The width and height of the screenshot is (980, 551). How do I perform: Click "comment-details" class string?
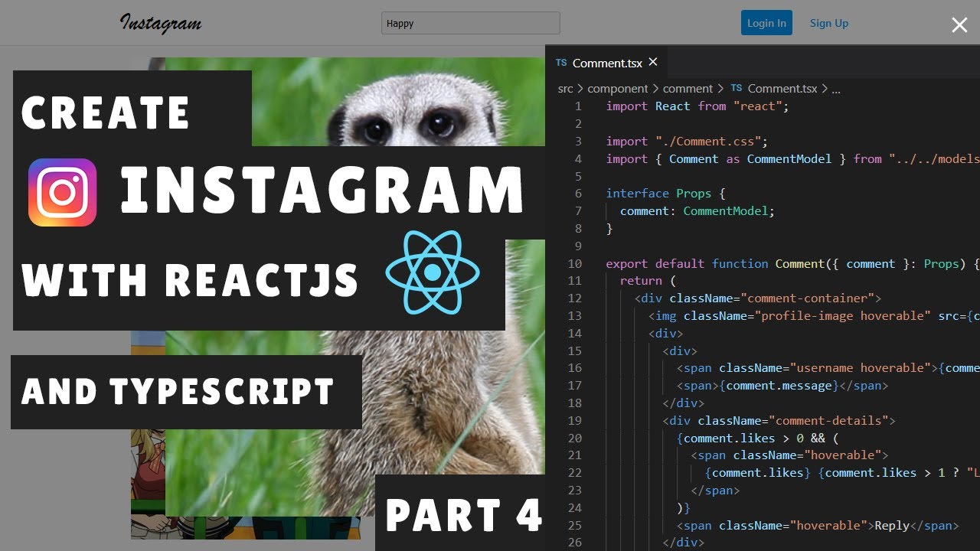pyautogui.click(x=828, y=420)
